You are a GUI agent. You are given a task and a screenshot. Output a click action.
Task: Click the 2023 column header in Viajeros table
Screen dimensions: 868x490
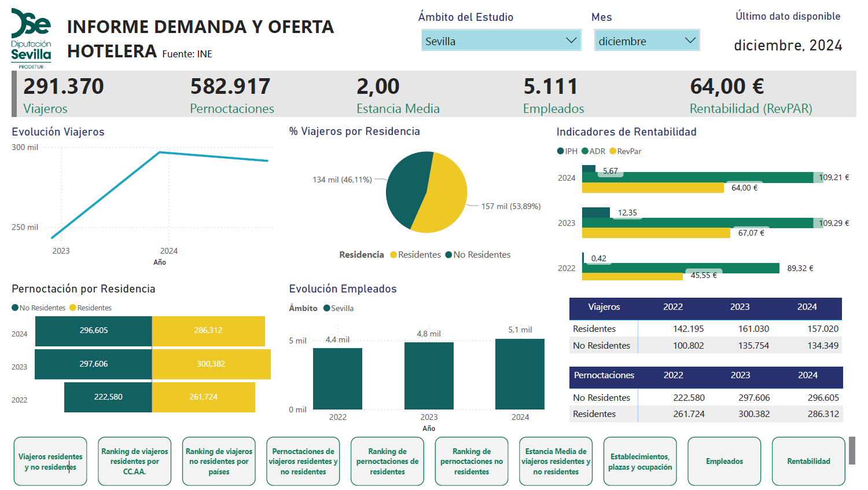(x=740, y=307)
